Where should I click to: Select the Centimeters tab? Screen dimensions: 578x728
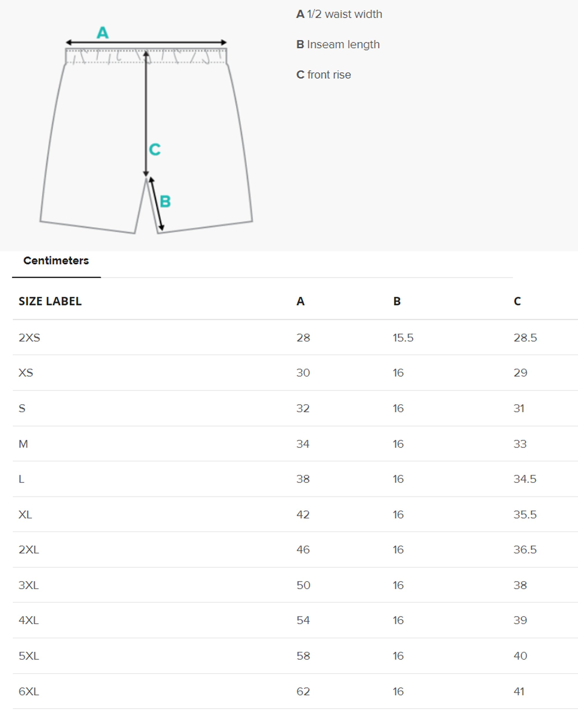click(x=56, y=261)
